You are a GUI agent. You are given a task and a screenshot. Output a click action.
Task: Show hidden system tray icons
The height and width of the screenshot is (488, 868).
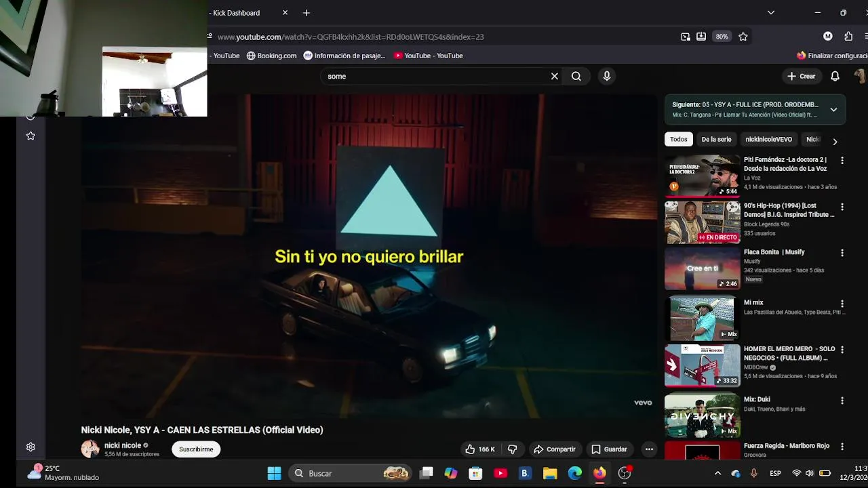(718, 473)
